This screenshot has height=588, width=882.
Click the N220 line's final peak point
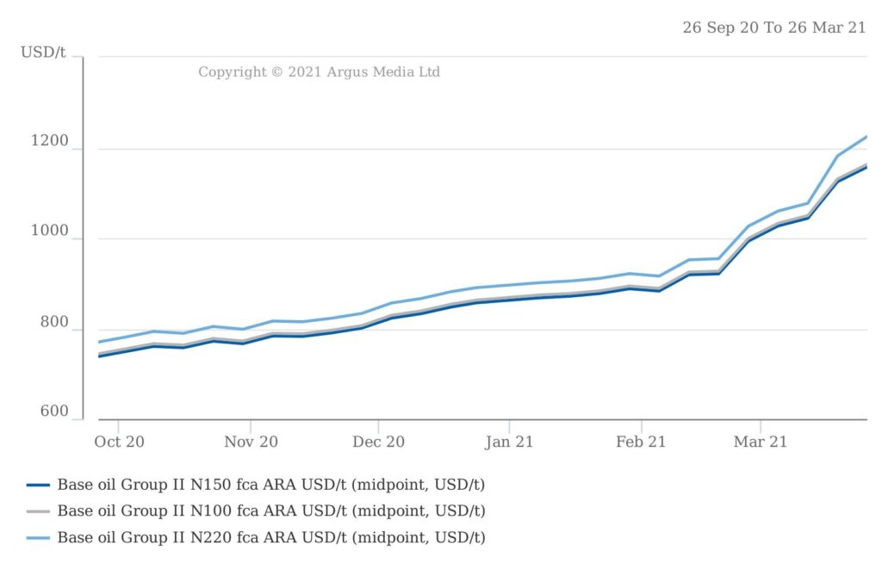pyautogui.click(x=866, y=137)
